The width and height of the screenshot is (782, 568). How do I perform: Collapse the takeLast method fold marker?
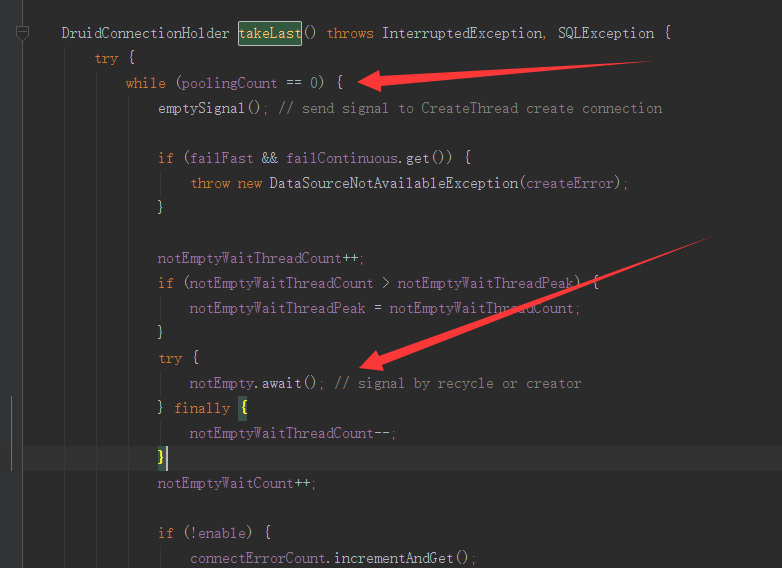pyautogui.click(x=22, y=33)
